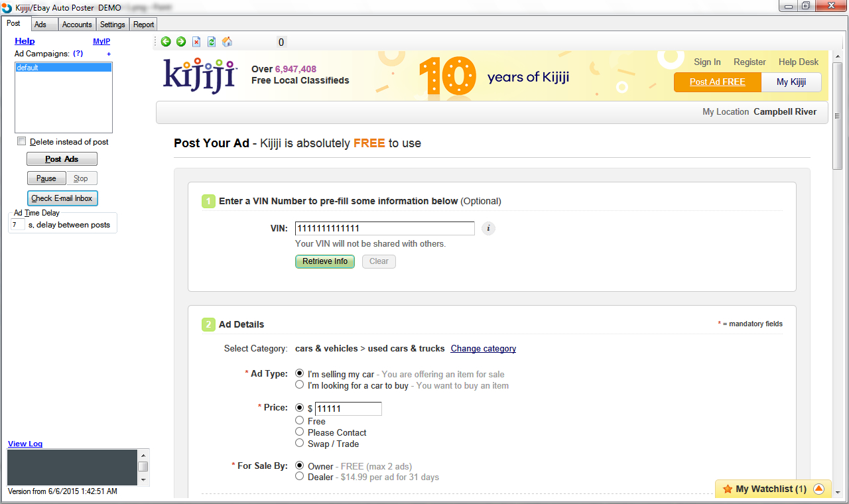The height and width of the screenshot is (504, 849).
Task: Select the Free price option
Action: coord(300,420)
